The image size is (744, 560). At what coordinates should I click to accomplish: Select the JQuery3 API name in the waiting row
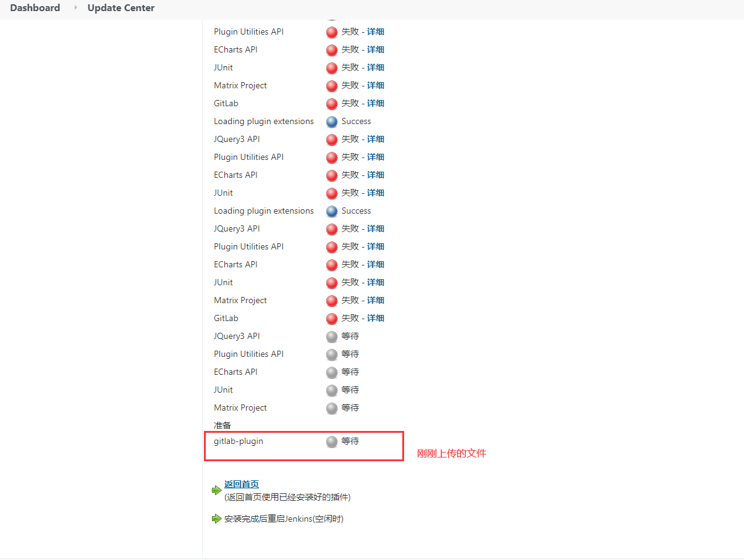coord(237,336)
